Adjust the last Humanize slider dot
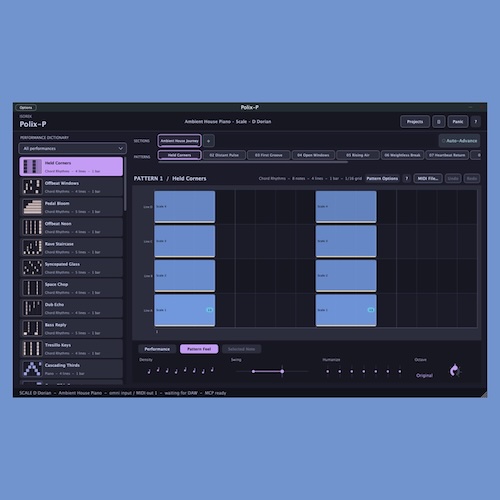The image size is (500, 500). 400,371
